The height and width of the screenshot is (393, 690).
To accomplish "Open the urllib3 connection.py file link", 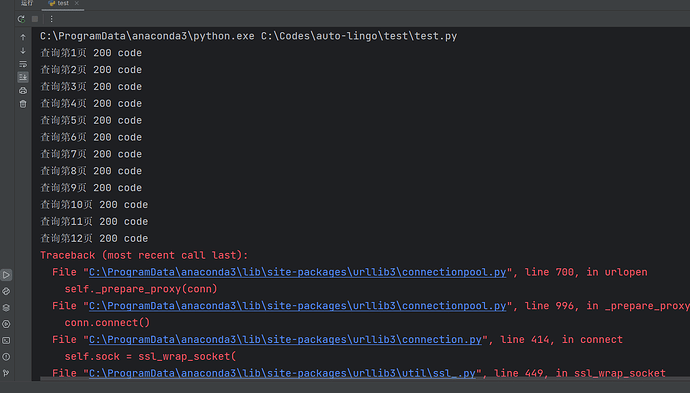I will click(285, 340).
